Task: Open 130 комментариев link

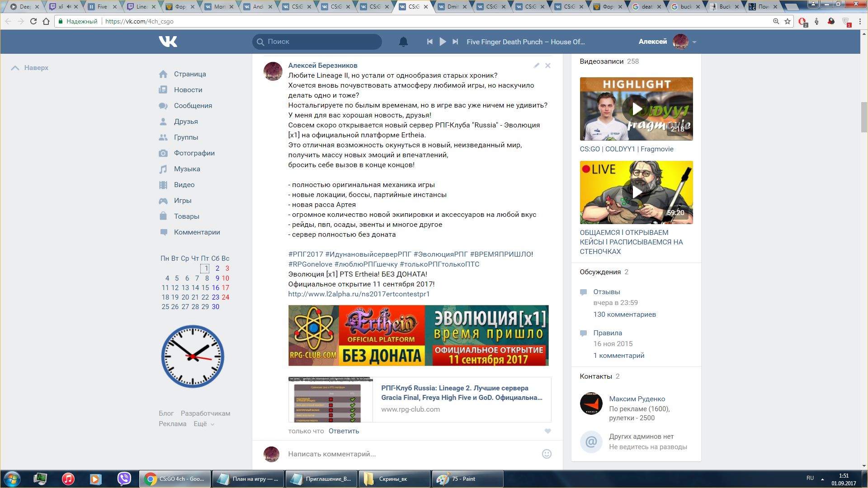Action: (625, 314)
